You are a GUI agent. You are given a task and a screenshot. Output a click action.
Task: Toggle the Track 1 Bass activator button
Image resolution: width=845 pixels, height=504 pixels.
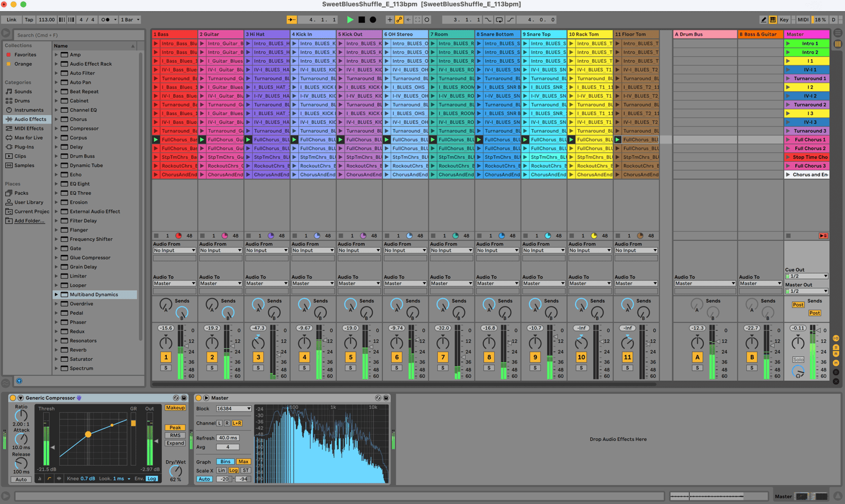(x=166, y=357)
